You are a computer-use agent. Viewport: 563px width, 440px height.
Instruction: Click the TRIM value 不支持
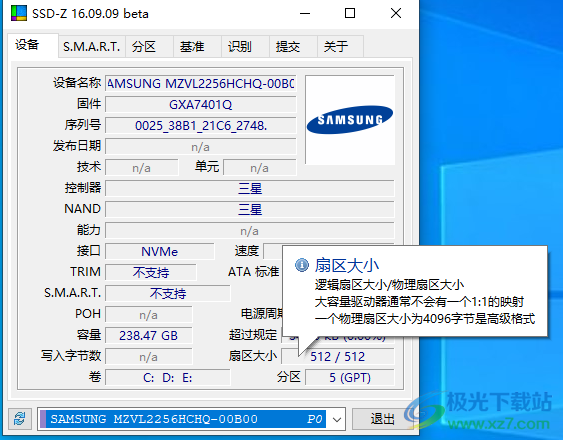(x=151, y=273)
